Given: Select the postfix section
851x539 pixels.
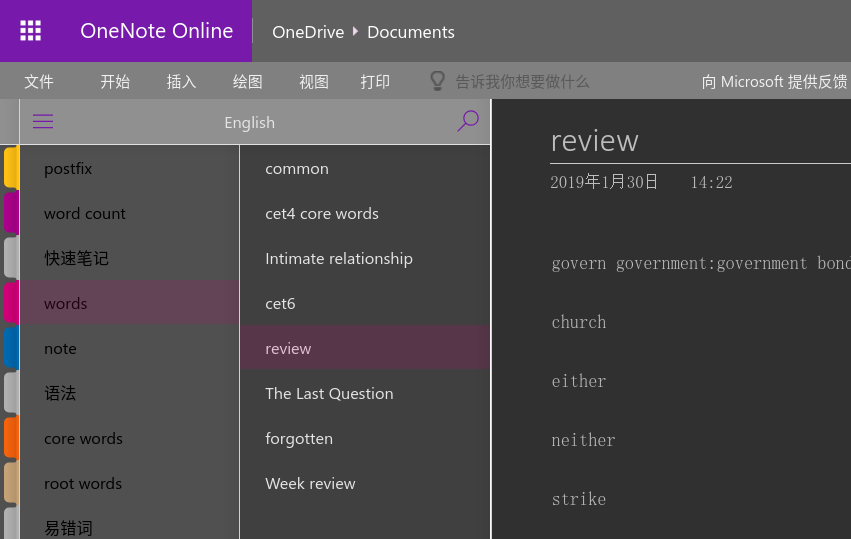Looking at the screenshot, I should (x=129, y=168).
